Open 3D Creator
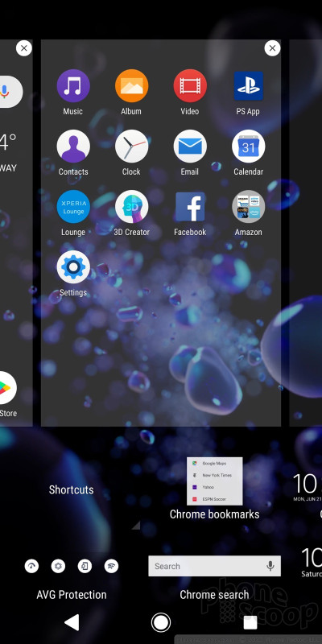Viewport: 322px width, 644px height. click(131, 207)
